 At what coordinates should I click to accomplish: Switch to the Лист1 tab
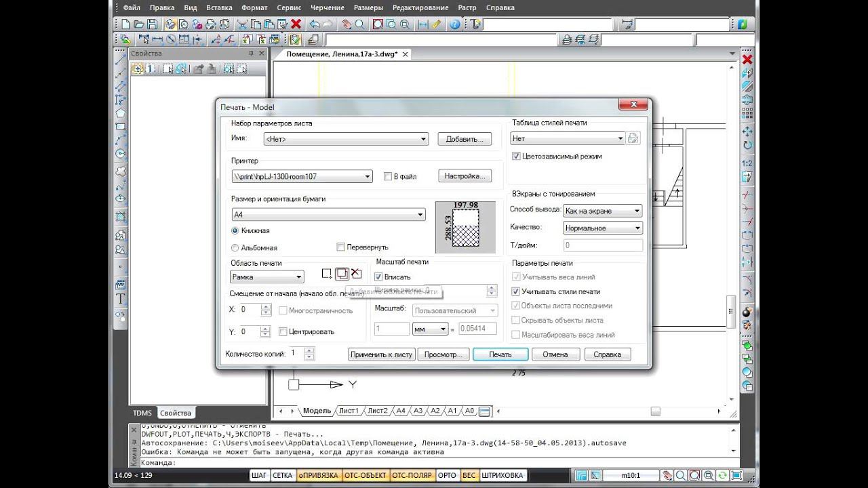tap(349, 411)
